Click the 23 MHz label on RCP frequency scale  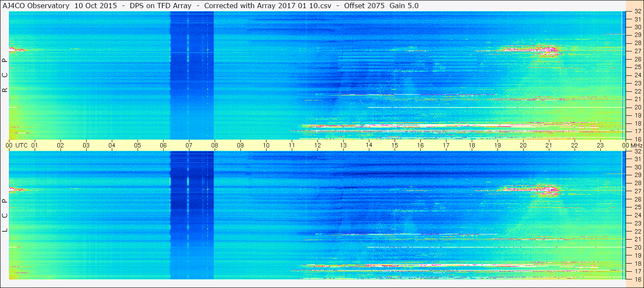[637, 83]
